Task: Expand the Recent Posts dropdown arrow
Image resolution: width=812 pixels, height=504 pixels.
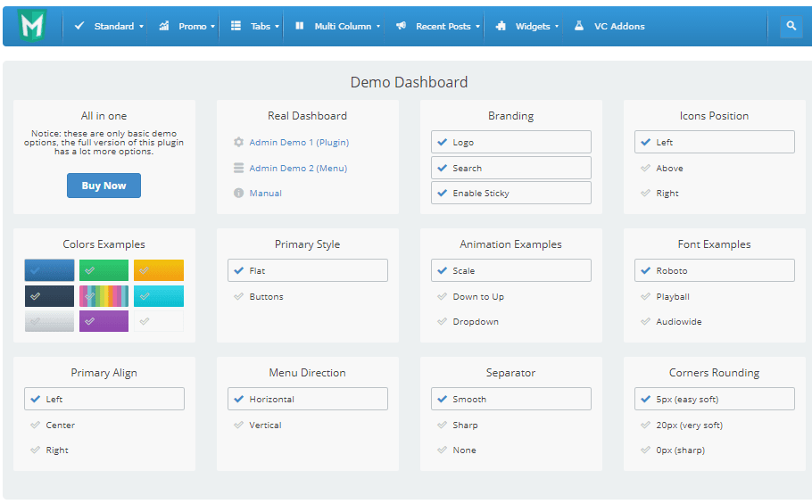Action: pos(477,27)
